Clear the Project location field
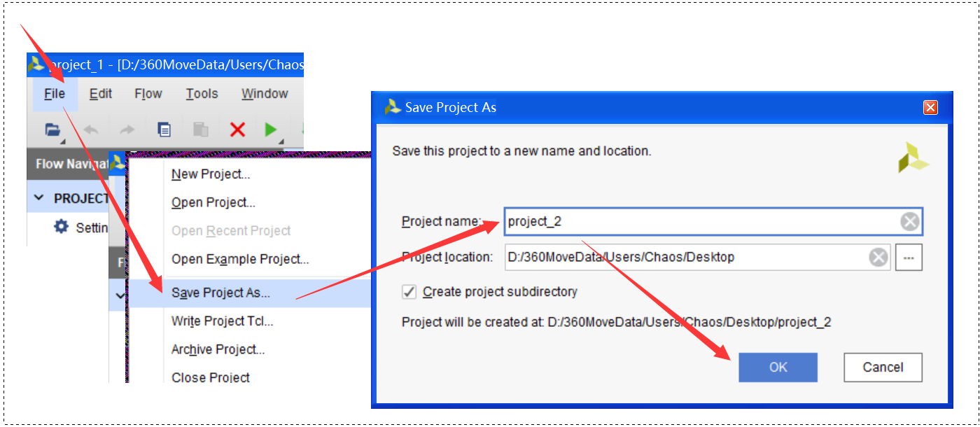 coord(878,258)
